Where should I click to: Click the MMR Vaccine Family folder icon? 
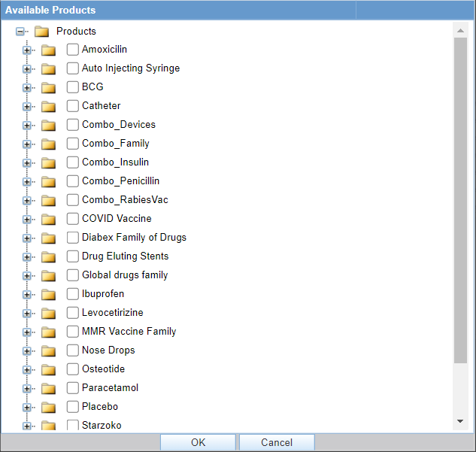pyautogui.click(x=48, y=332)
